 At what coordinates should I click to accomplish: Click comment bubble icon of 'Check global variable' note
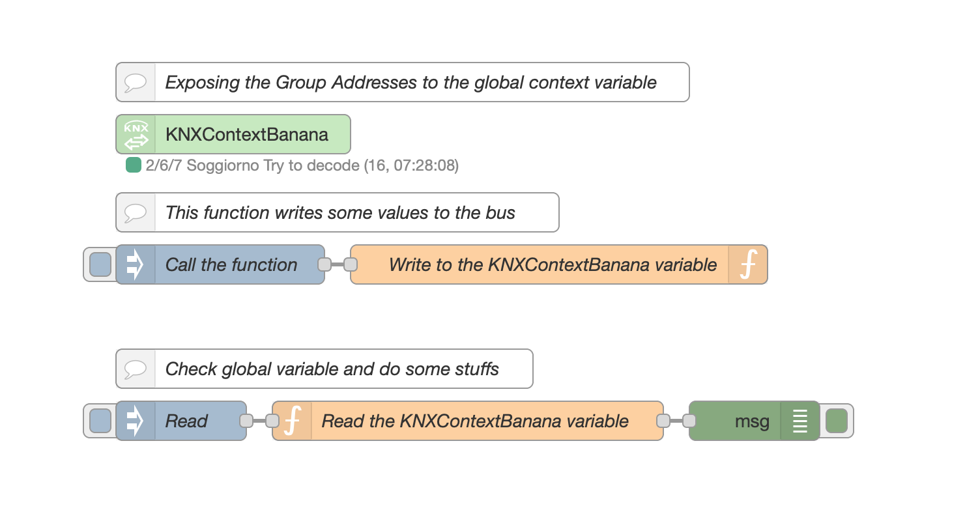(136, 369)
